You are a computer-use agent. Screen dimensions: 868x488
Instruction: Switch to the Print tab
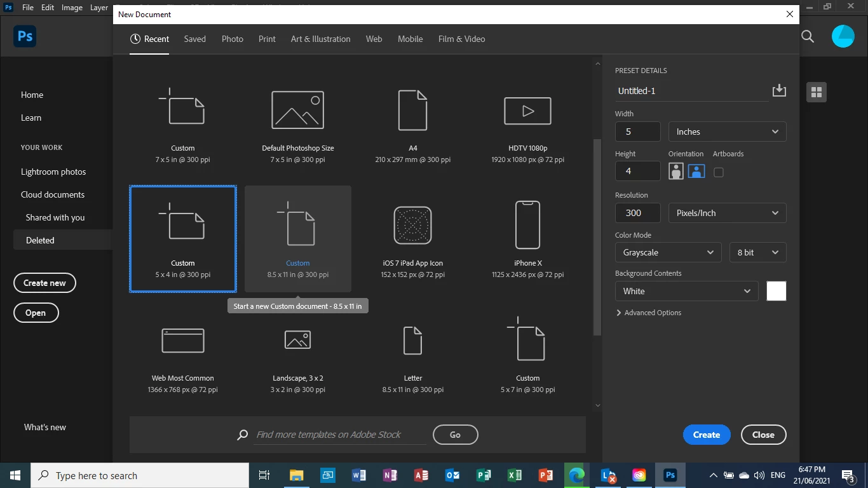(267, 39)
